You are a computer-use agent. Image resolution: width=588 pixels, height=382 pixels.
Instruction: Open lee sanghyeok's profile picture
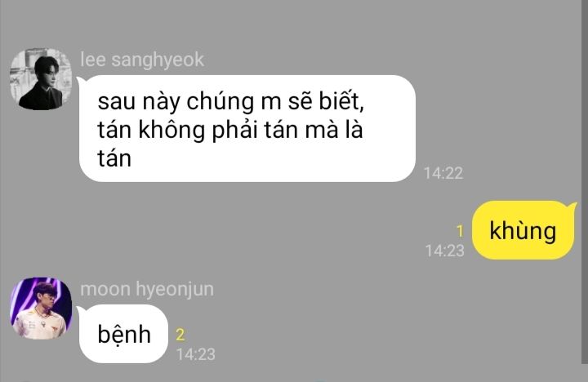41,79
